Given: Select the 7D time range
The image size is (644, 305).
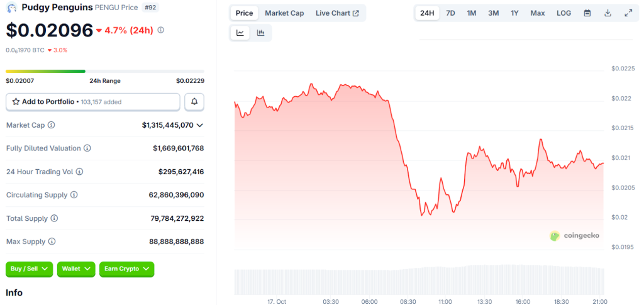Looking at the screenshot, I should tap(450, 13).
